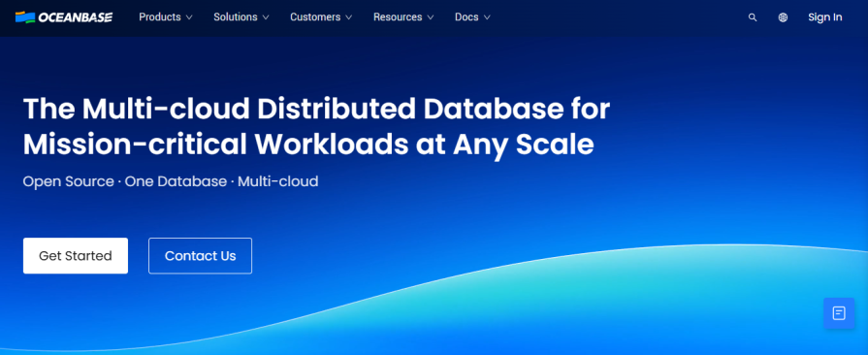868x355 pixels.
Task: Expand the chevron next to Docs
Action: point(487,17)
